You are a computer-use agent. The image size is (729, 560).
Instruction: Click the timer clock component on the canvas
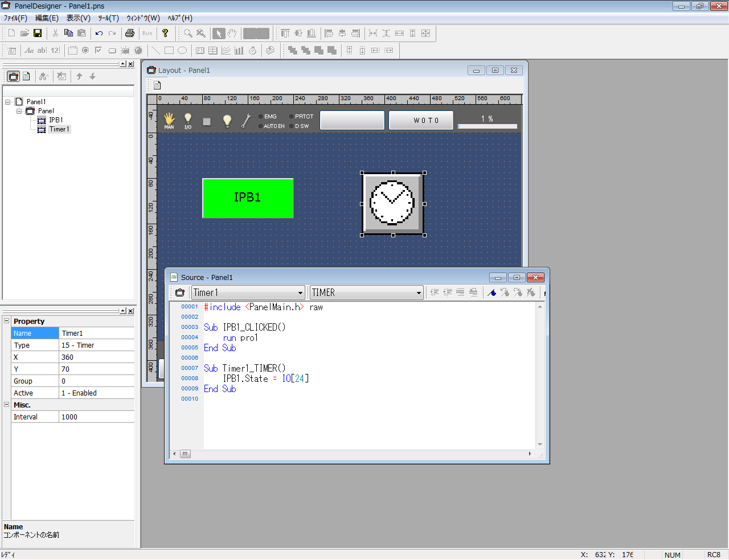pos(392,203)
